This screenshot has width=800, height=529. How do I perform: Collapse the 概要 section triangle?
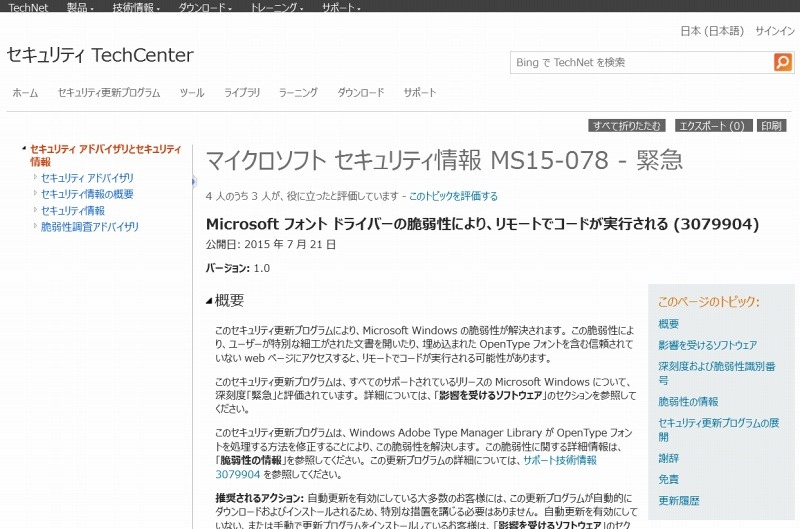(209, 301)
